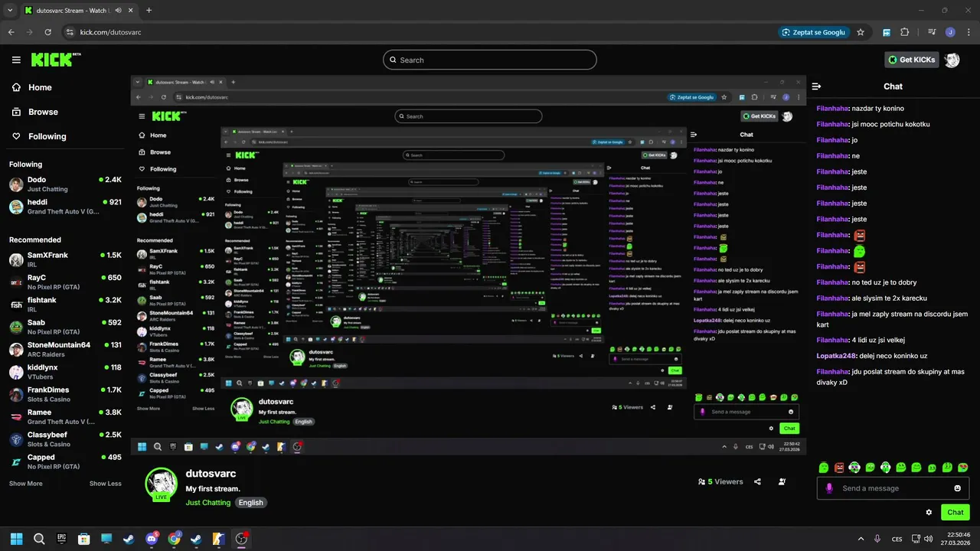980x551 pixels.
Task: Pick the heart-eyes emote in the quick row
Action: coord(963,468)
